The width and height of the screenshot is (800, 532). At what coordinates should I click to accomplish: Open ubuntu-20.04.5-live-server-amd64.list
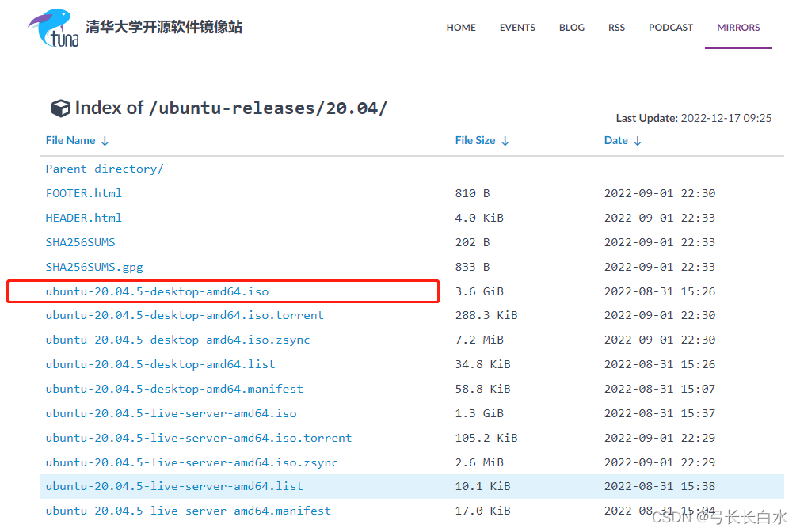coord(174,486)
